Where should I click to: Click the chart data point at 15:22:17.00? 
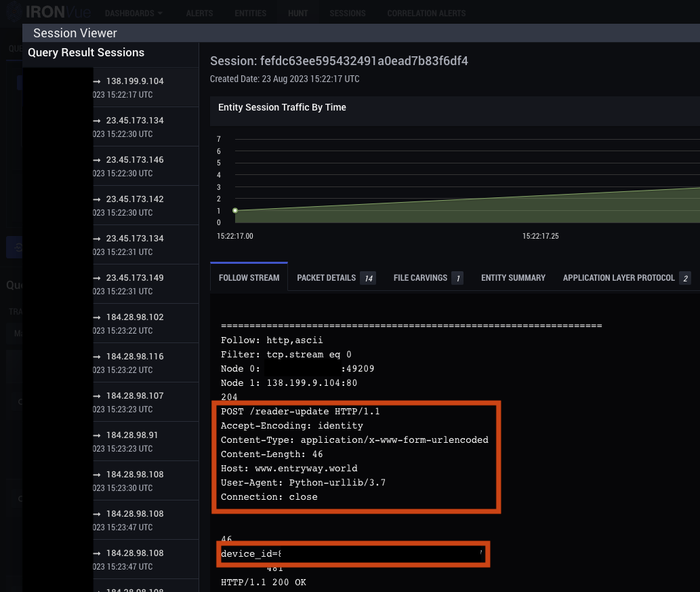(235, 210)
